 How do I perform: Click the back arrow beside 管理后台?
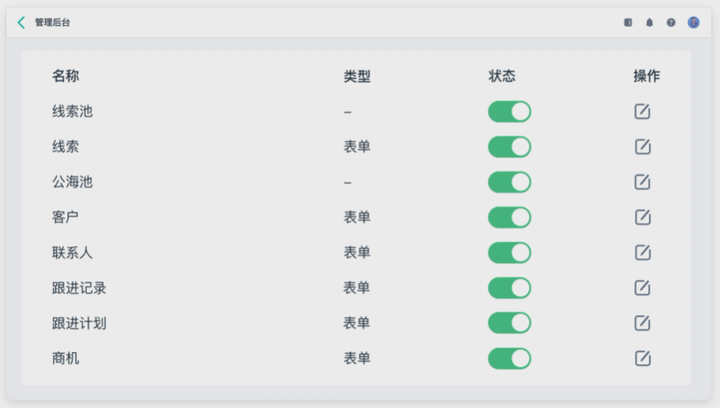pos(21,22)
